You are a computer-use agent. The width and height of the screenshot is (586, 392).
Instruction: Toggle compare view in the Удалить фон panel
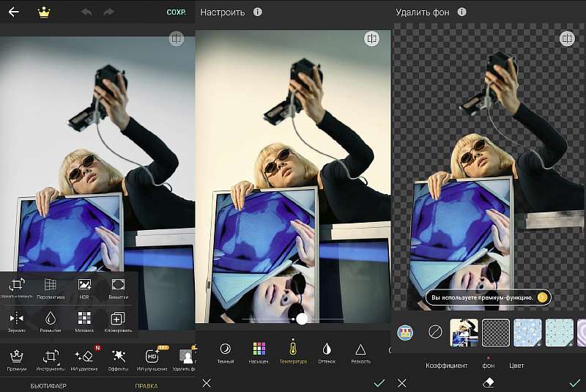click(x=567, y=39)
